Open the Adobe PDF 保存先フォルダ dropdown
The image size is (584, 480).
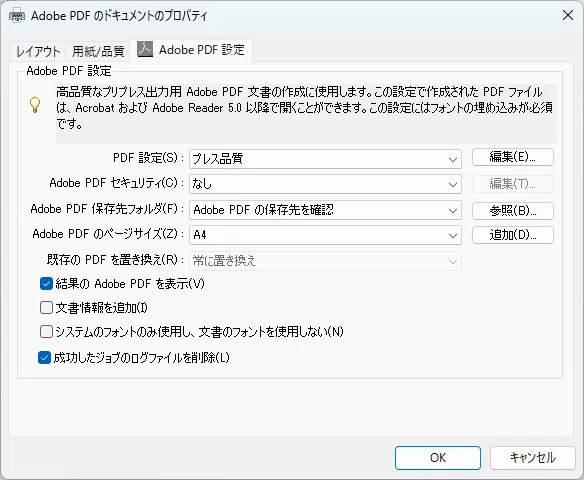(x=325, y=210)
